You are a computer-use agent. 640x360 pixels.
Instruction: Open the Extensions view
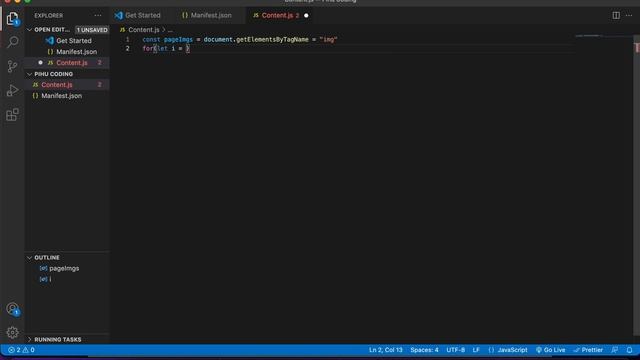pyautogui.click(x=12, y=115)
